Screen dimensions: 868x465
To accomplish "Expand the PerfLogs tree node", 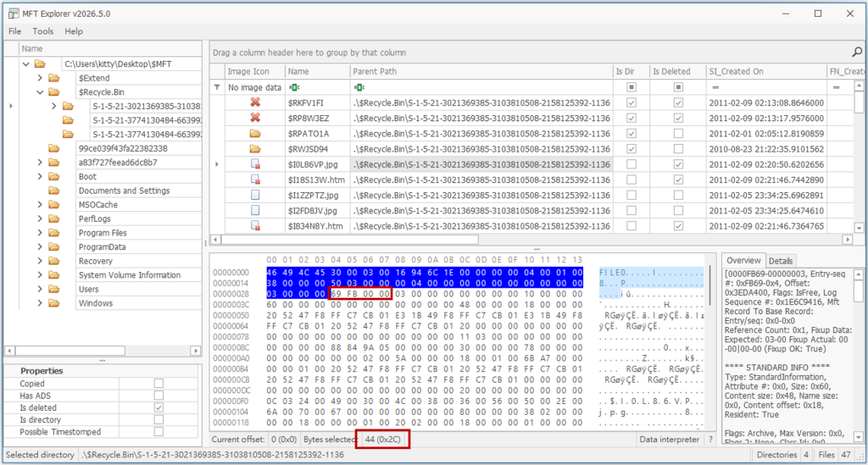I will [x=40, y=219].
